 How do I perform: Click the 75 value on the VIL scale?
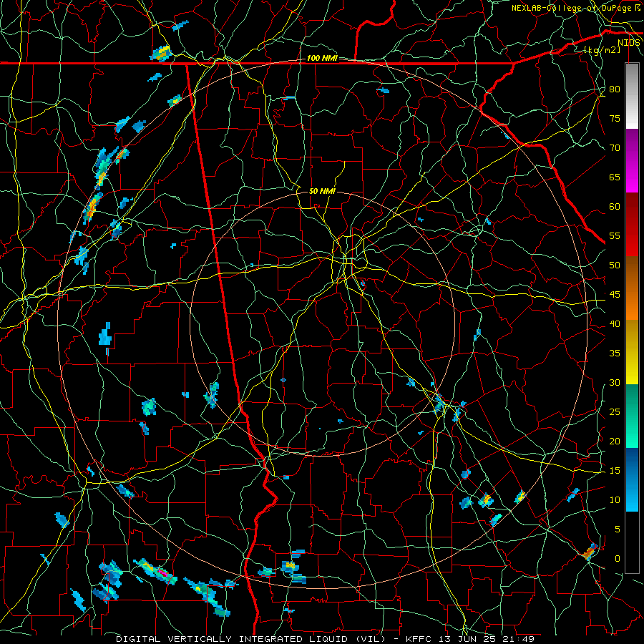615,119
